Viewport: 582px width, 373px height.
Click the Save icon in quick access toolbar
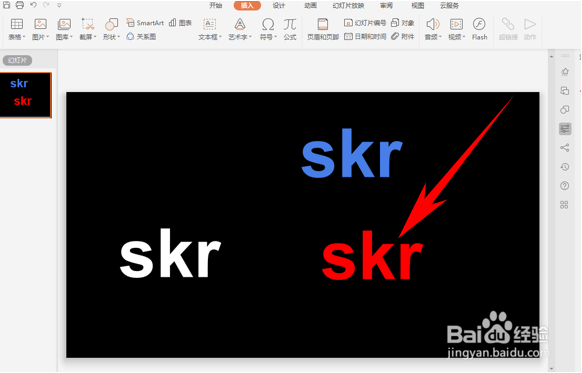coord(7,5)
